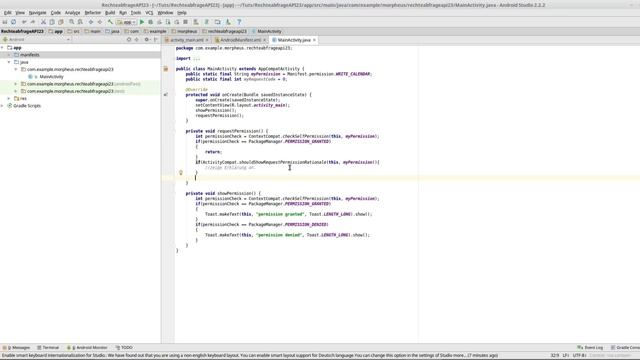This screenshot has height=360, width=640.
Task: Navigate back with the left arrow icon
Action: 91,22
